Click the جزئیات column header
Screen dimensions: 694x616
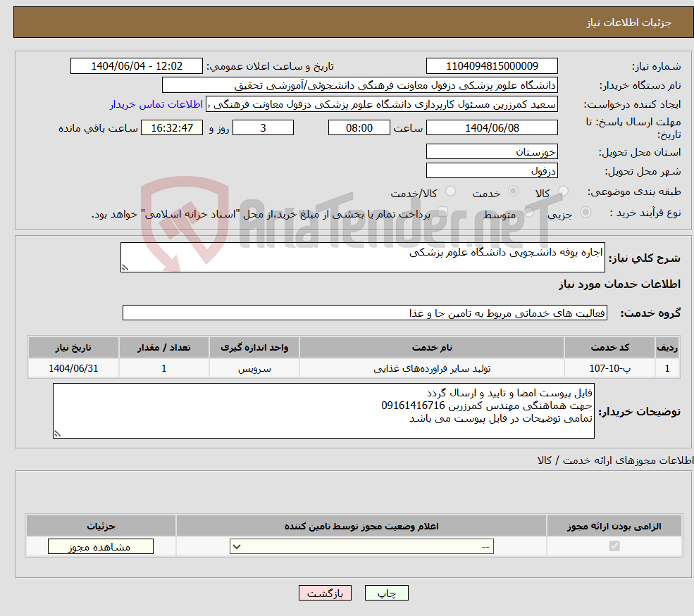coord(101,526)
